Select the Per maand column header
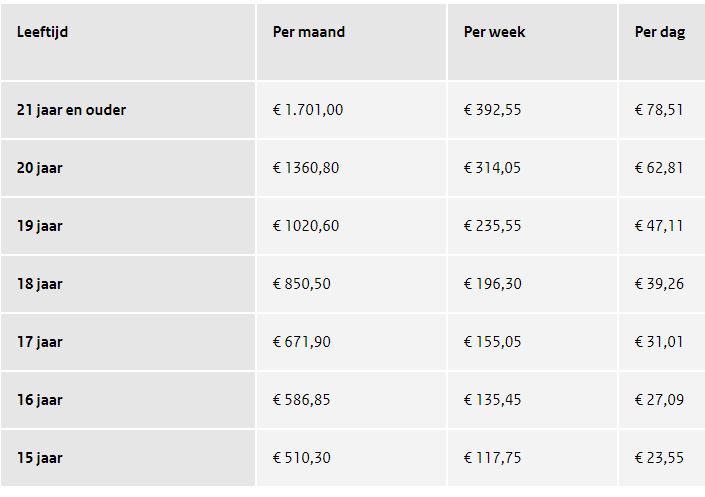Viewport: 705px width, 497px height. coord(309,32)
